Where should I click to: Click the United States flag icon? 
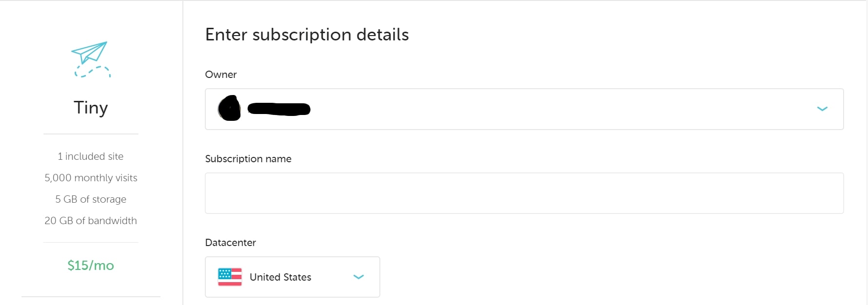coord(230,277)
